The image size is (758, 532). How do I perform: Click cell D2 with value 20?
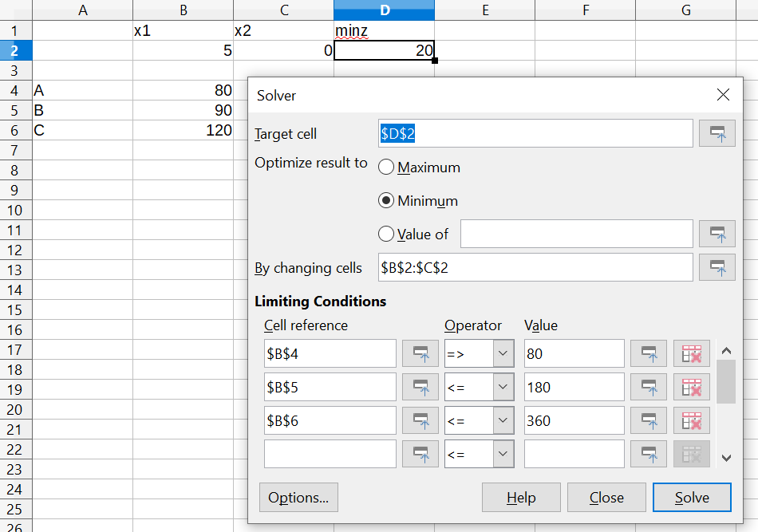[x=385, y=50]
